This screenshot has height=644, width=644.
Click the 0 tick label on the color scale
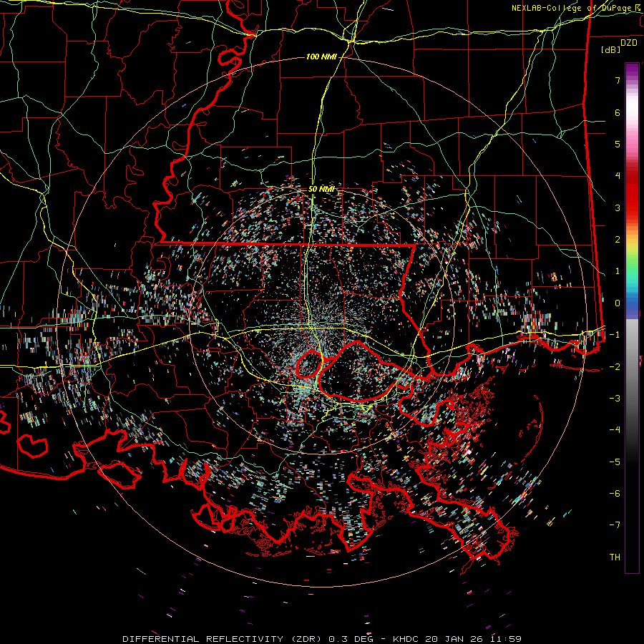(618, 303)
